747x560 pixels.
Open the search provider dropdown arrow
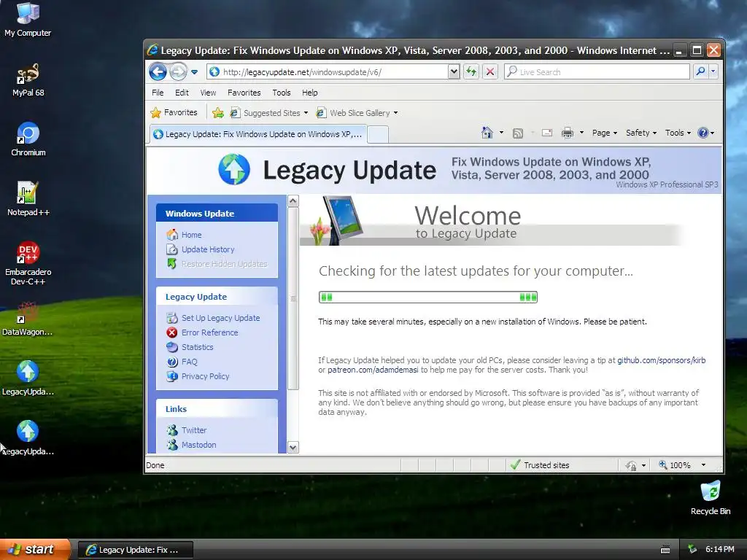coord(713,72)
